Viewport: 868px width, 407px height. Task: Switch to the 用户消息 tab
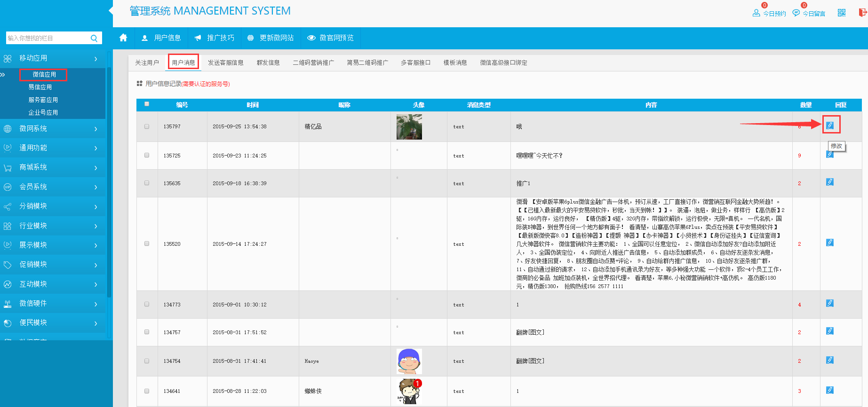[183, 63]
